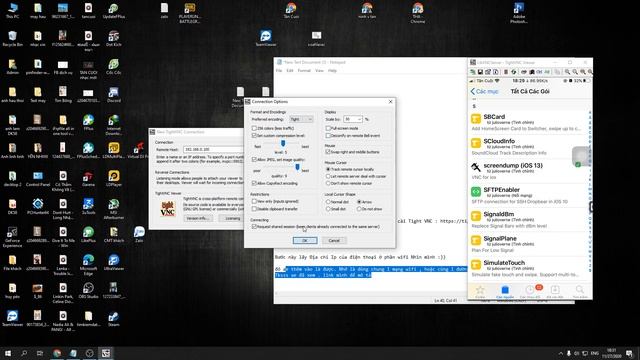640x360 pixels.
Task: Select the Discord desktop shortcut
Action: [x=113, y=95]
